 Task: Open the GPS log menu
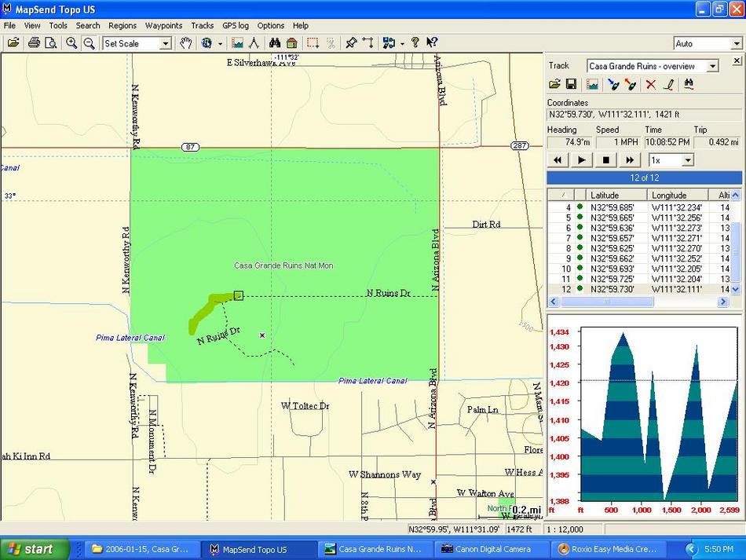(x=236, y=26)
